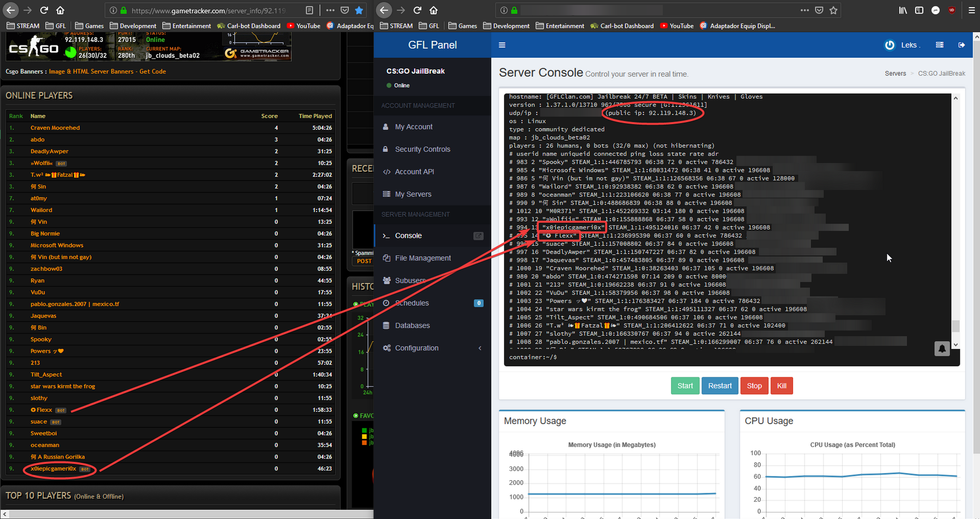Click the Kill server button
Viewport: 980px width, 519px height.
coord(782,385)
